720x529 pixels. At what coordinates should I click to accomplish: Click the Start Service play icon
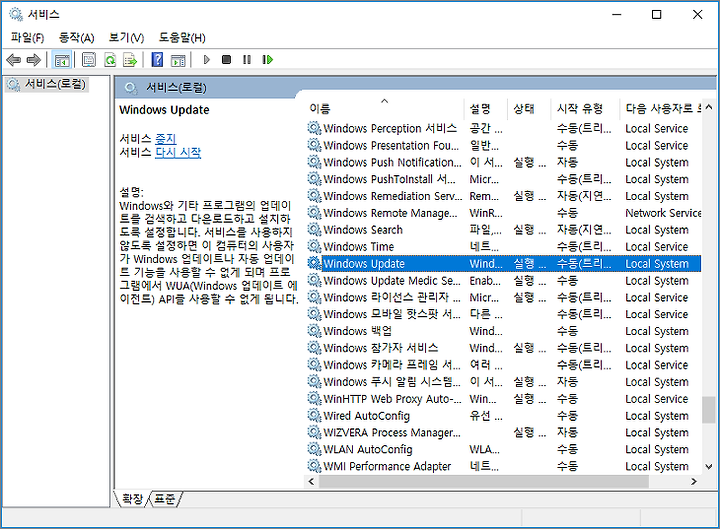(x=207, y=60)
